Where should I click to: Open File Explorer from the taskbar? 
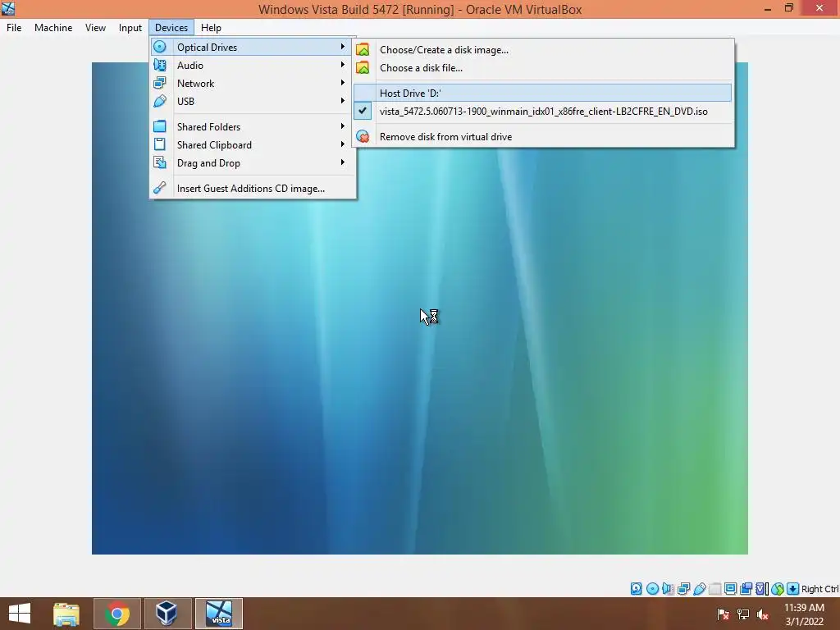66,614
